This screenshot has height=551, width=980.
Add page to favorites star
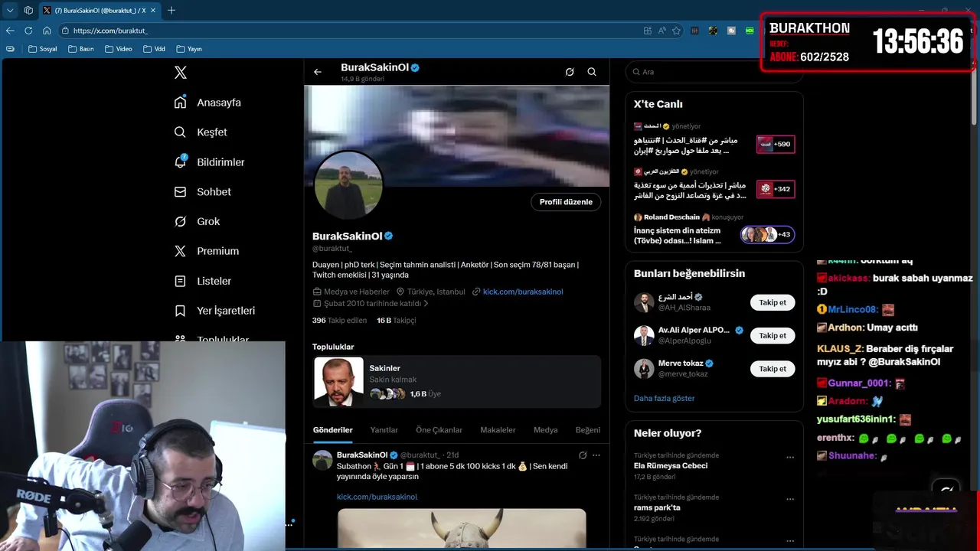click(x=676, y=31)
